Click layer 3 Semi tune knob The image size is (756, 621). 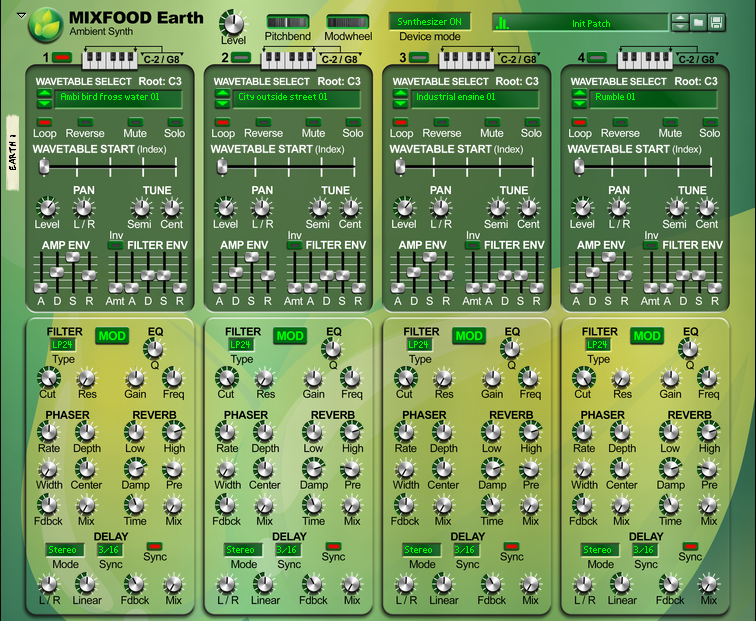pyautogui.click(x=498, y=208)
